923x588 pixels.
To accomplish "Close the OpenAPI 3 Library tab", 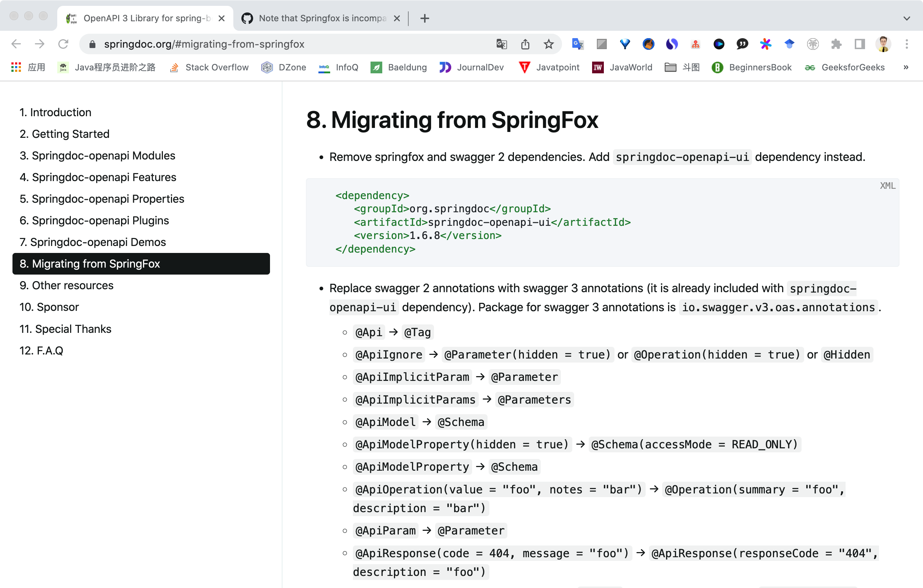I will tap(222, 18).
